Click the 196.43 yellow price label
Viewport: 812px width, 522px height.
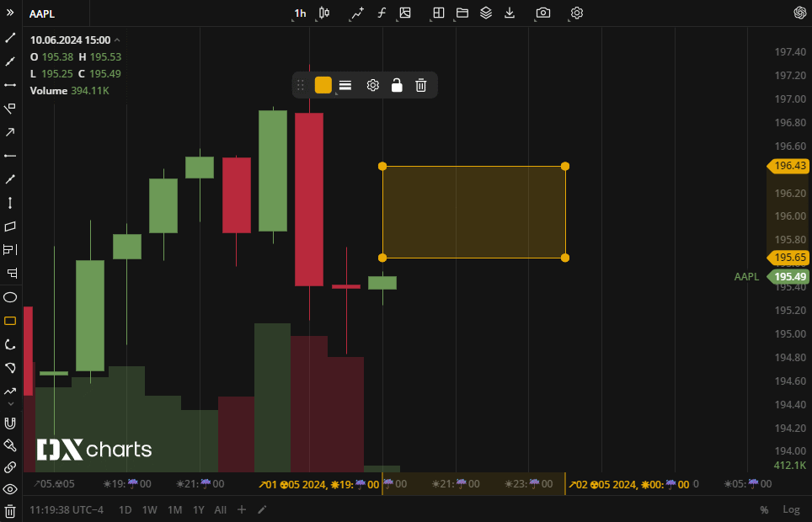(788, 166)
